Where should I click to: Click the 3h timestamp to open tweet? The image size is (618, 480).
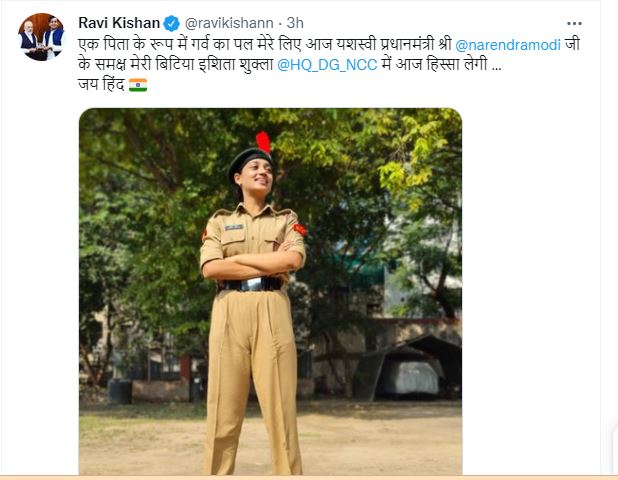(x=295, y=23)
